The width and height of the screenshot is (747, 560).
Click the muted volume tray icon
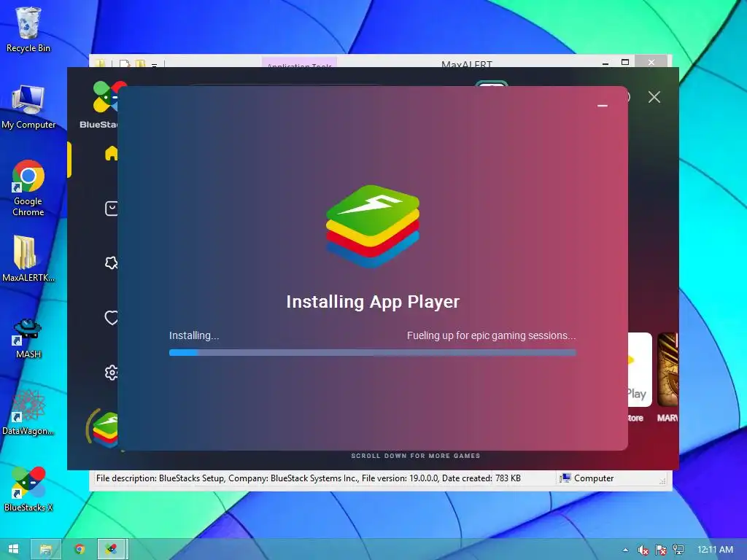pos(643,550)
